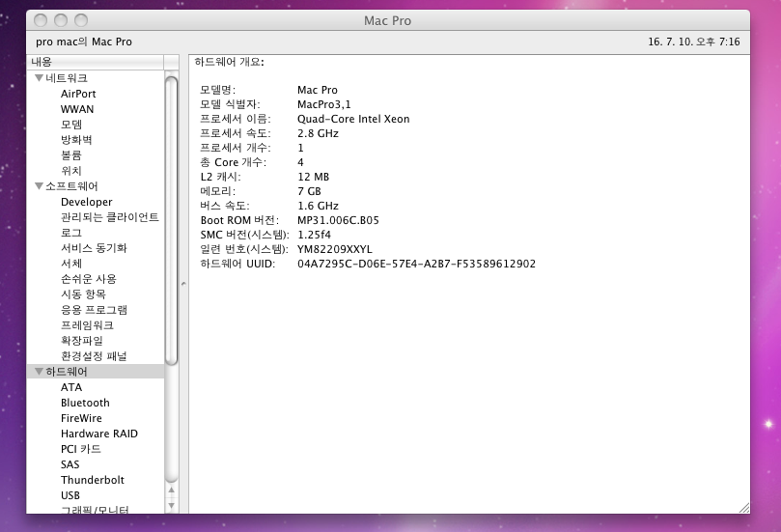Viewport: 781px width, 532px height.
Task: Open the 서체 list
Action: pyautogui.click(x=71, y=264)
